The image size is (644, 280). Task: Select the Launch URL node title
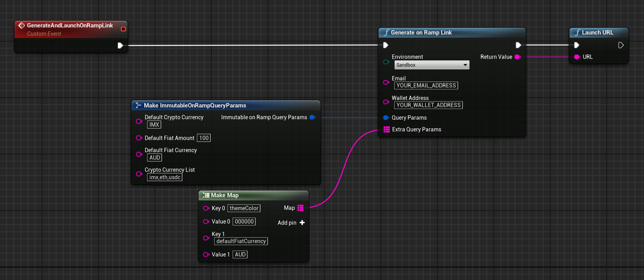tap(597, 33)
